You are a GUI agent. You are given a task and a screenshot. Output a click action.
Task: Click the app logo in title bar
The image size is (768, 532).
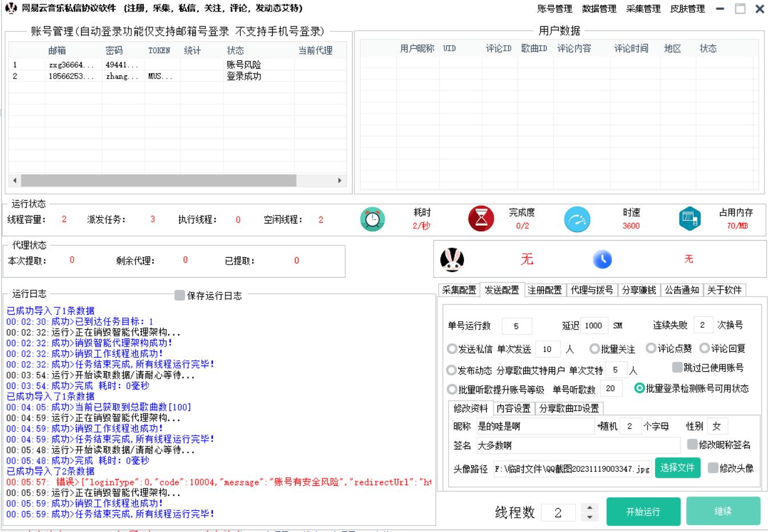[x=11, y=9]
